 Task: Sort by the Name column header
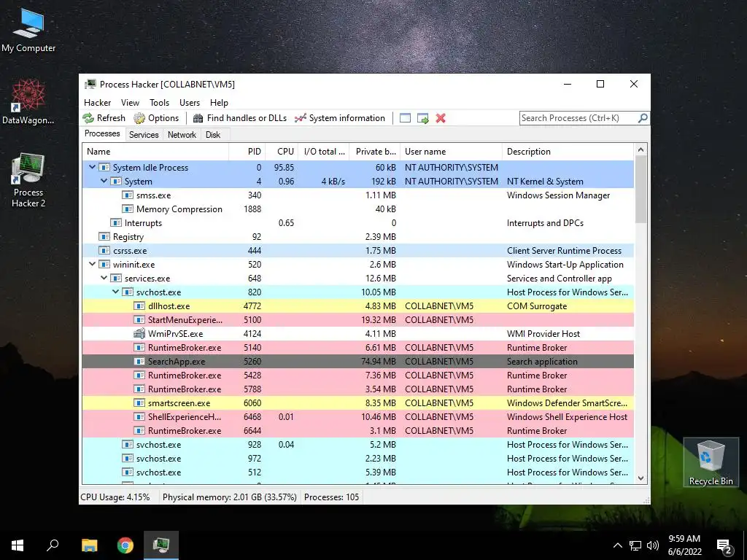click(x=155, y=152)
